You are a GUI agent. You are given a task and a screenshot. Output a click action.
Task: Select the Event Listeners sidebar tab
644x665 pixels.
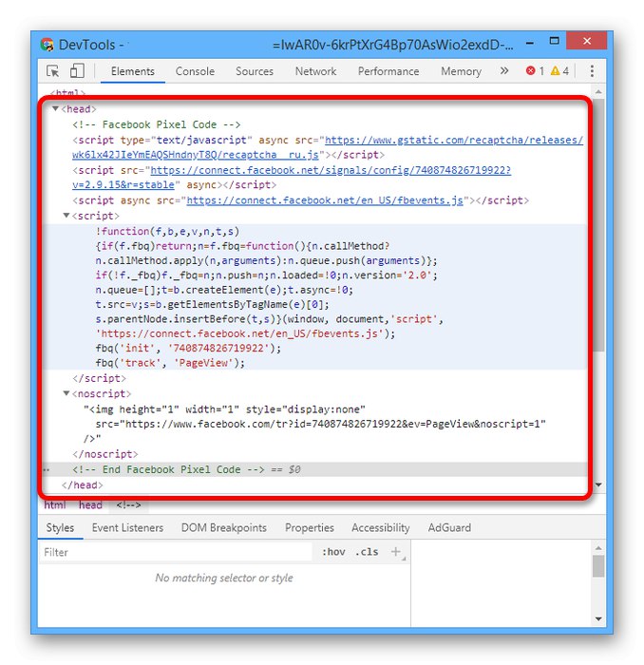(x=127, y=527)
